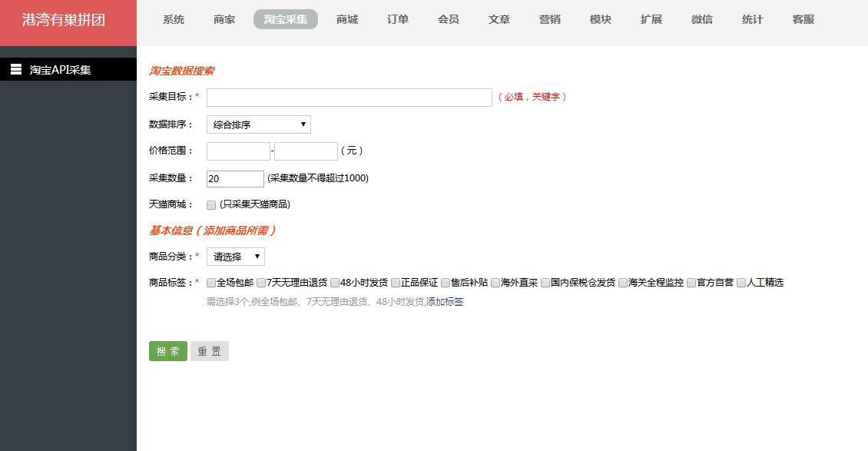Viewport: 868px width, 451px height.
Task: Open the 订单 tab
Action: (x=398, y=19)
